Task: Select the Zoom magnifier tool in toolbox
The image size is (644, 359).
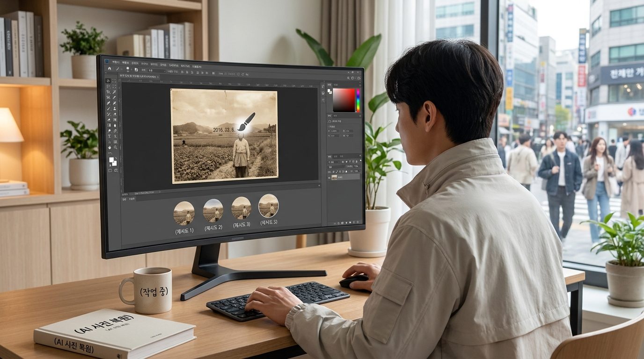Action: 115,147
